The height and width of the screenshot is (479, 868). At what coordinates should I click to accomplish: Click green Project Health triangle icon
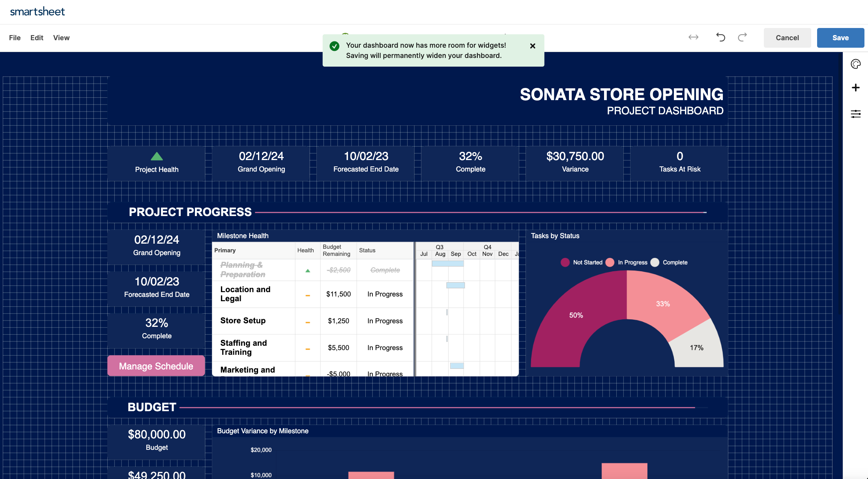[x=157, y=157]
